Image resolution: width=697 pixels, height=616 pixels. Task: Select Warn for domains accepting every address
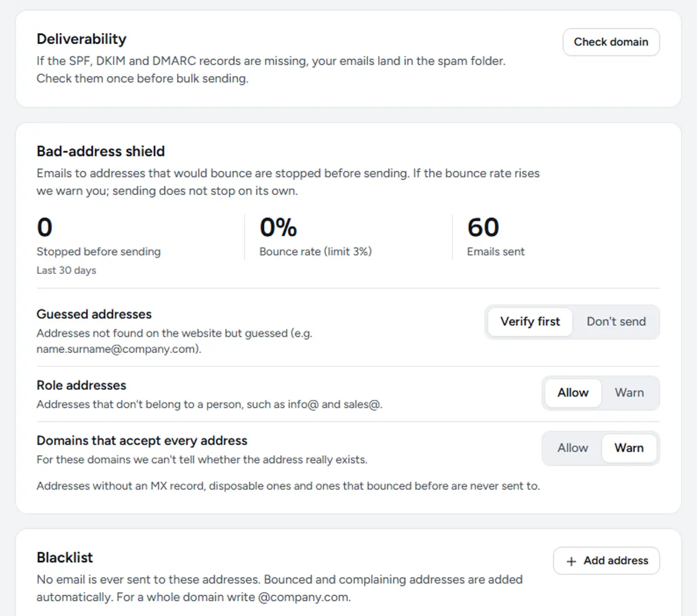click(x=629, y=448)
